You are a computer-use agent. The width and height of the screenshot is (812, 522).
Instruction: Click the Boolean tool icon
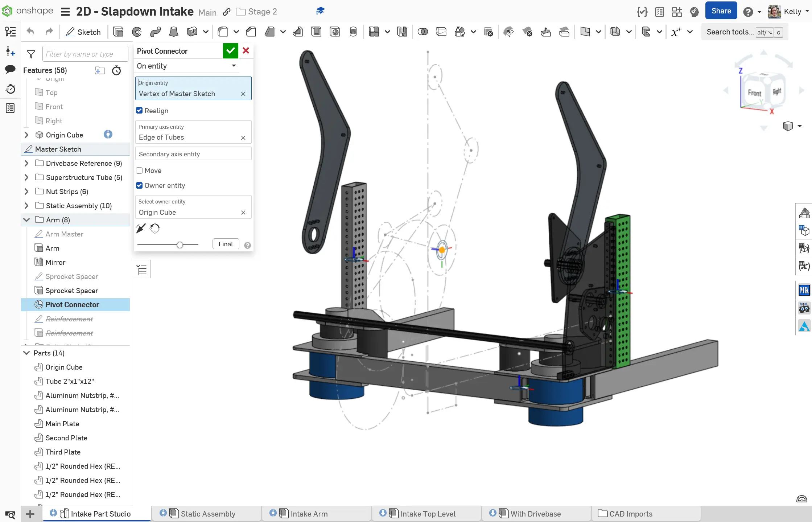(x=423, y=32)
